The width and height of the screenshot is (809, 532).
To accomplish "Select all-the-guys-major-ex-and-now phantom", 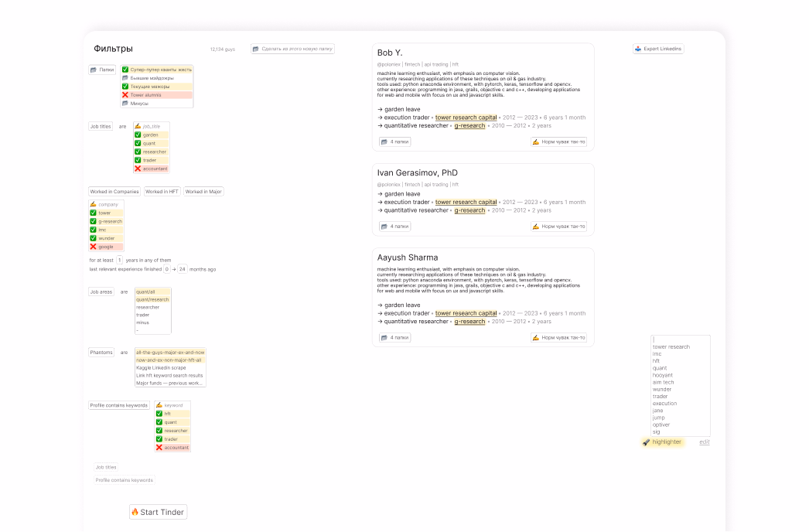I will 170,353.
